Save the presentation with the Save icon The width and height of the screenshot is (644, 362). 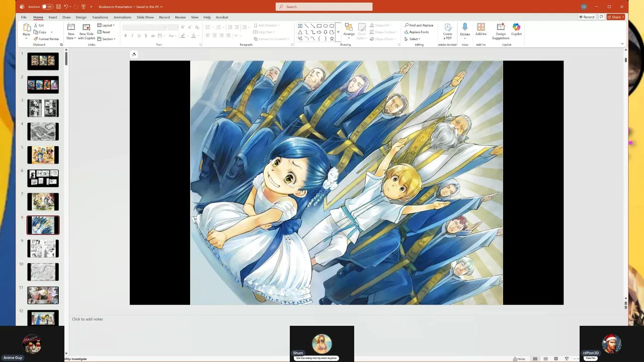click(59, 7)
